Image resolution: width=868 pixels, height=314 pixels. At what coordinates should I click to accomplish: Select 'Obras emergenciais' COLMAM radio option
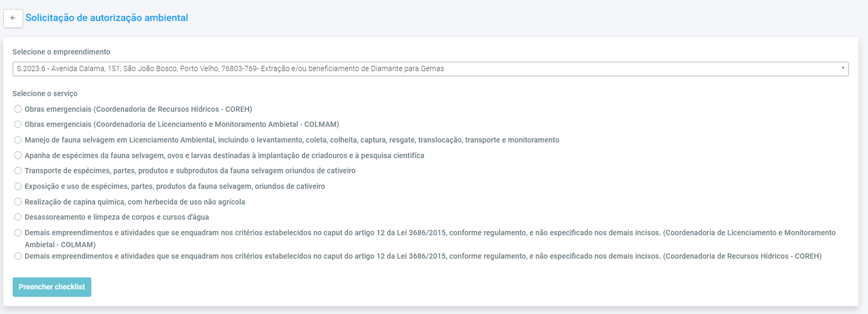[18, 124]
